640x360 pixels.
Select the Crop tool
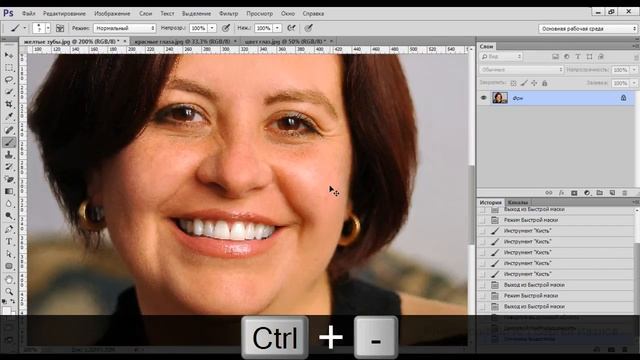pyautogui.click(x=9, y=104)
